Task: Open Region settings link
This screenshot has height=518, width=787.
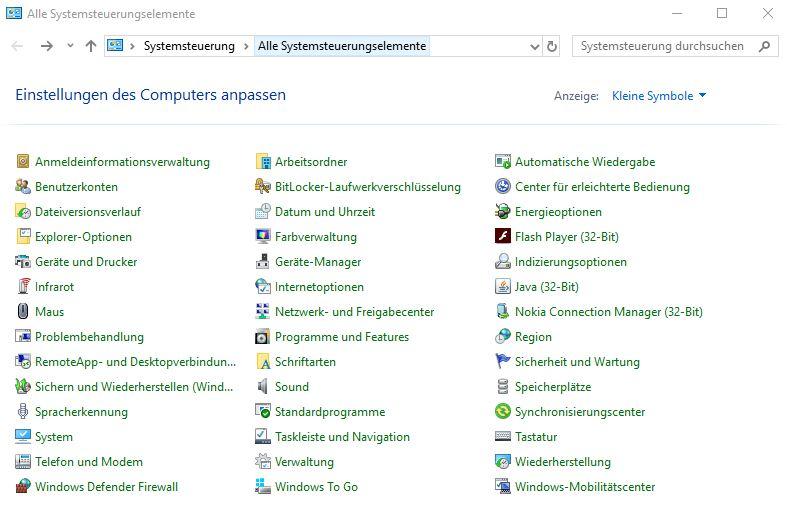Action: (533, 337)
